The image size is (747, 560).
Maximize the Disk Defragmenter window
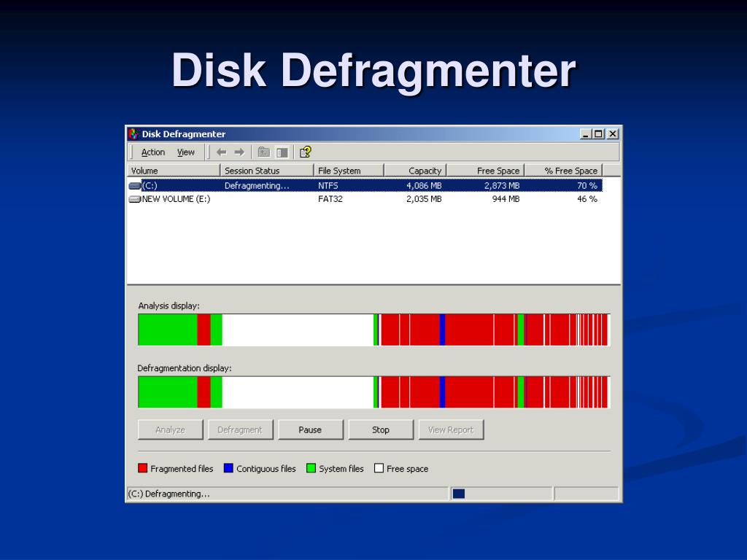(x=598, y=134)
